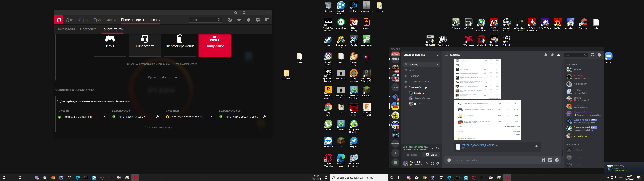Open Zoom desktop icon
This screenshot has height=181, width=644.
coord(608,57)
